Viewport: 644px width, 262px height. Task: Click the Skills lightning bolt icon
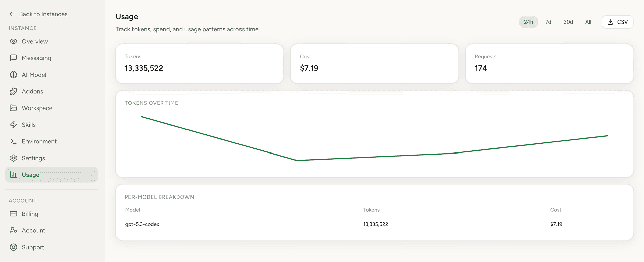pyautogui.click(x=13, y=125)
